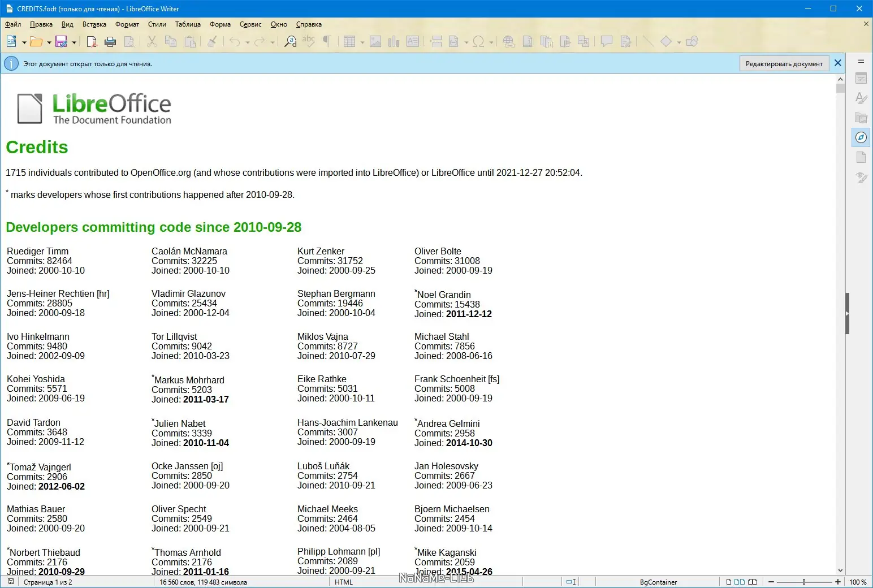
Task: Open the Вид menu
Action: coord(67,24)
